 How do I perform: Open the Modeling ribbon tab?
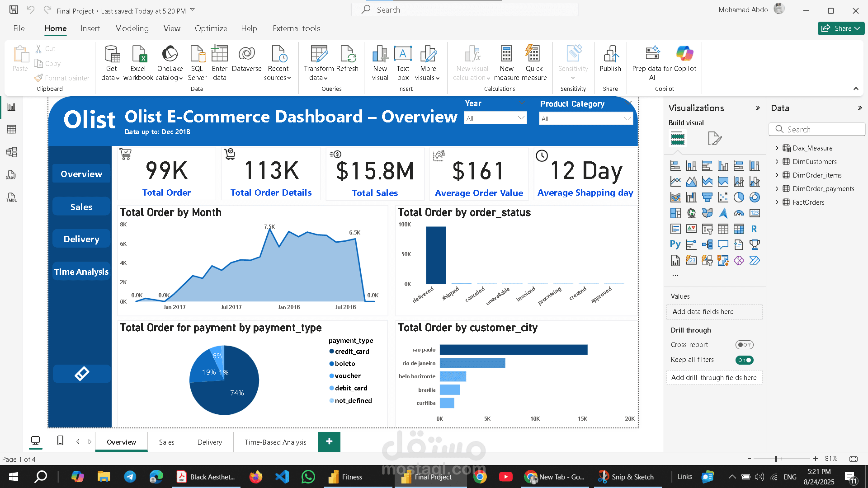click(132, 28)
